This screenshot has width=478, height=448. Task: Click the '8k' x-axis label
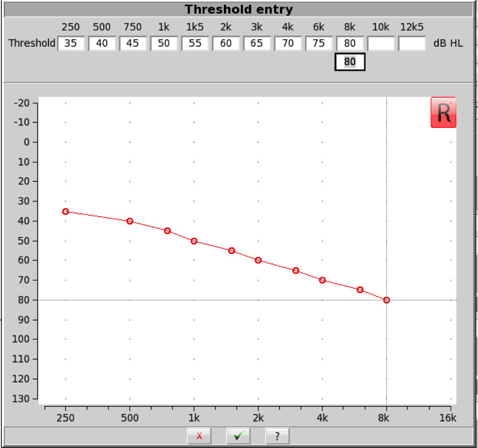(384, 418)
